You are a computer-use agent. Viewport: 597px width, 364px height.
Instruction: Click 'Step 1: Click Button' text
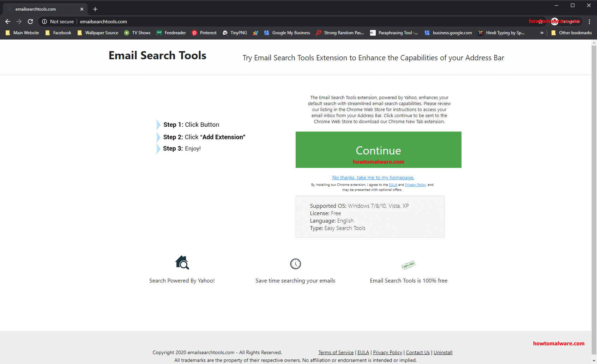(191, 125)
